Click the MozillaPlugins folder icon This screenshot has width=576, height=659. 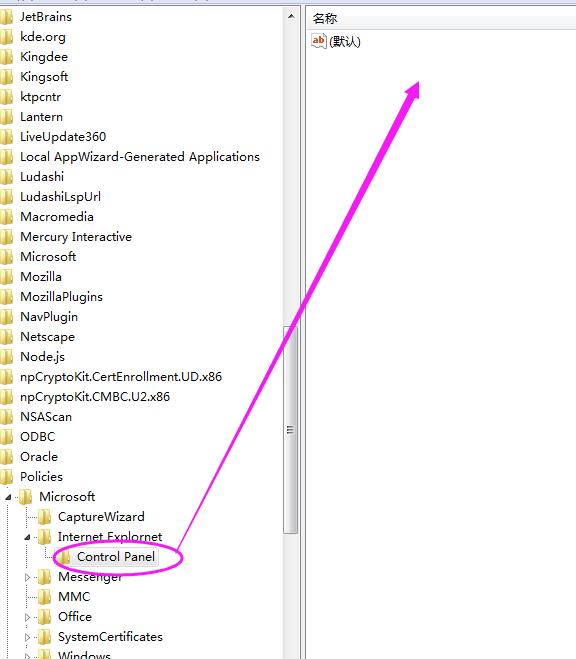[7, 297]
